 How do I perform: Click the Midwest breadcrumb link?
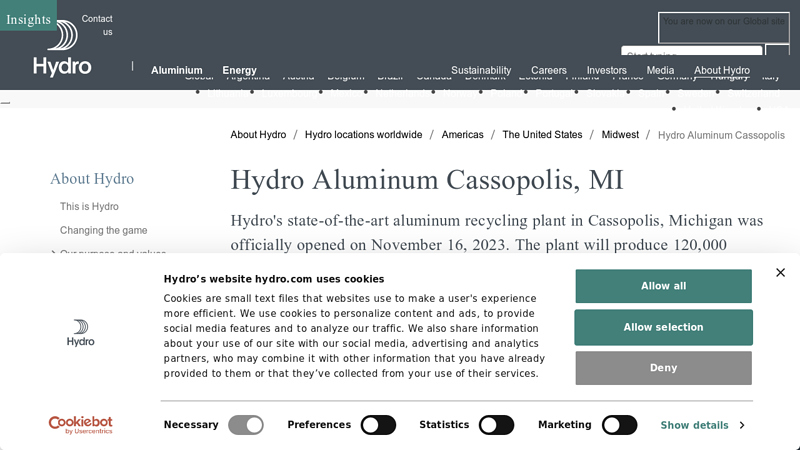(620, 135)
